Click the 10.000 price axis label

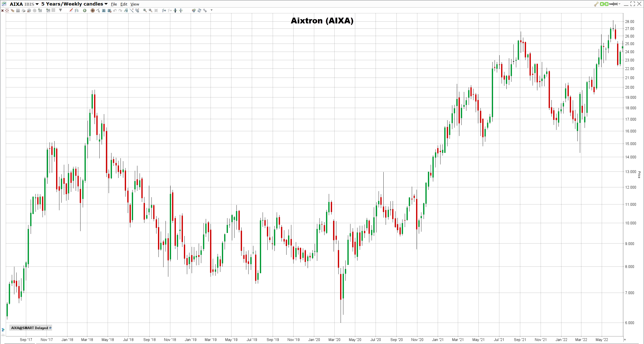tap(631, 223)
